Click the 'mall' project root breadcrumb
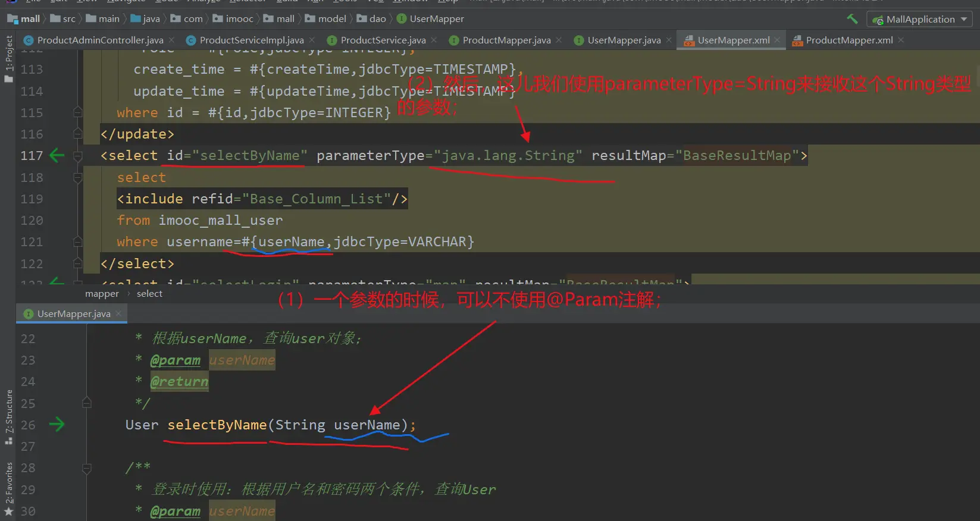 tap(30, 19)
